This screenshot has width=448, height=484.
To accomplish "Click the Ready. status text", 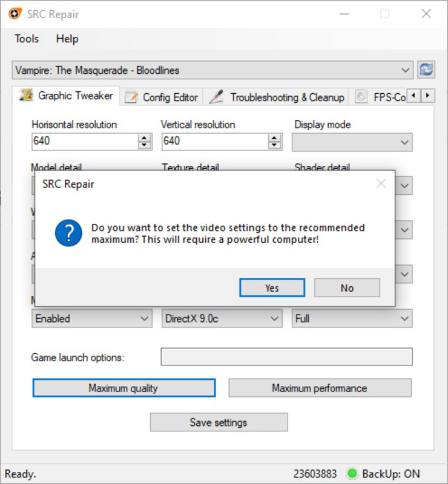I will (21, 474).
